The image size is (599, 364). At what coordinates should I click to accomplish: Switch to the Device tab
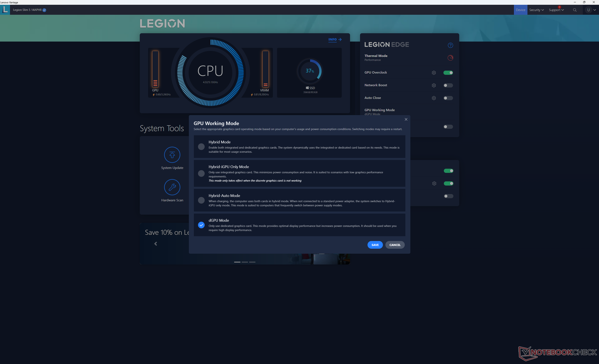520,10
